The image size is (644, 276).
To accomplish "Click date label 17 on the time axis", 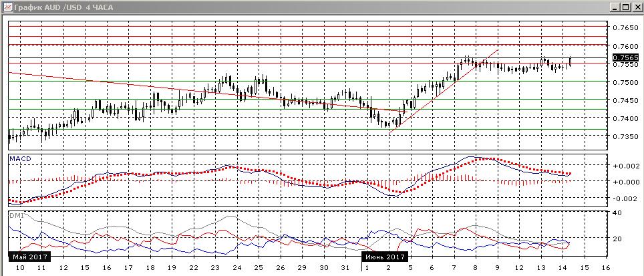I will [x=128, y=268].
